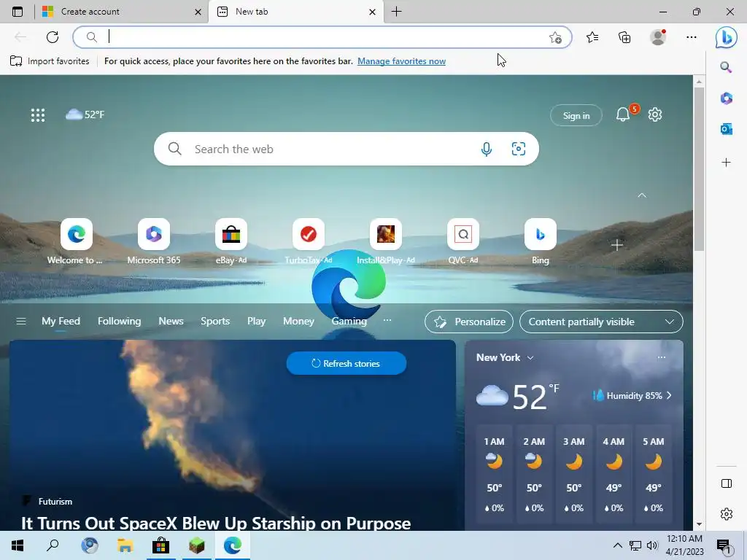The image size is (747, 560).
Task: Open Microsoft 365 sidebar icon
Action: point(726,98)
